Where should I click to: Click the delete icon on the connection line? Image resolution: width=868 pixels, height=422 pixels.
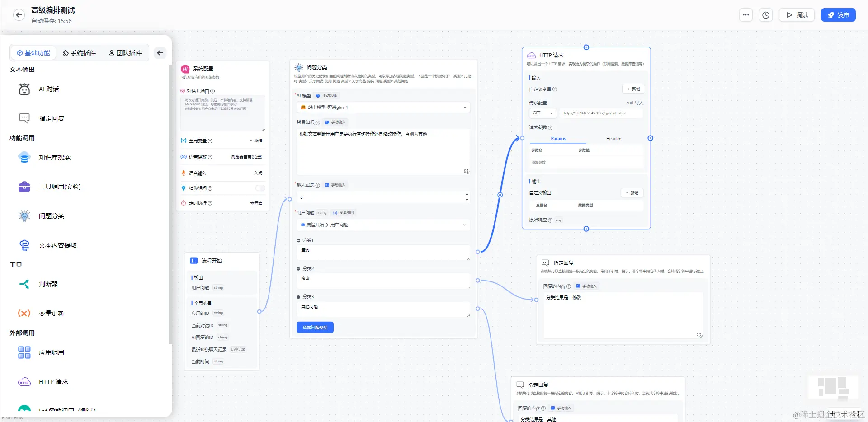500,195
